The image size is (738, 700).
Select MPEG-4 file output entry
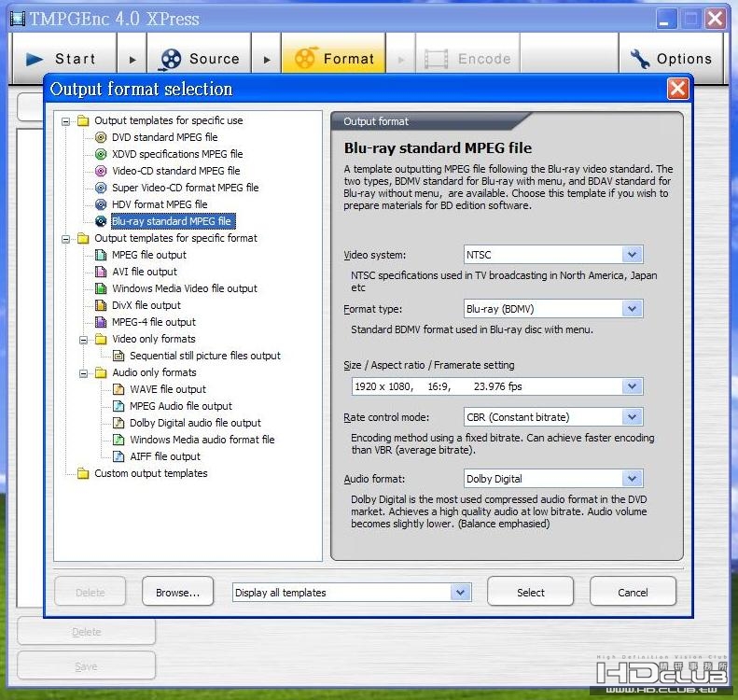[154, 322]
